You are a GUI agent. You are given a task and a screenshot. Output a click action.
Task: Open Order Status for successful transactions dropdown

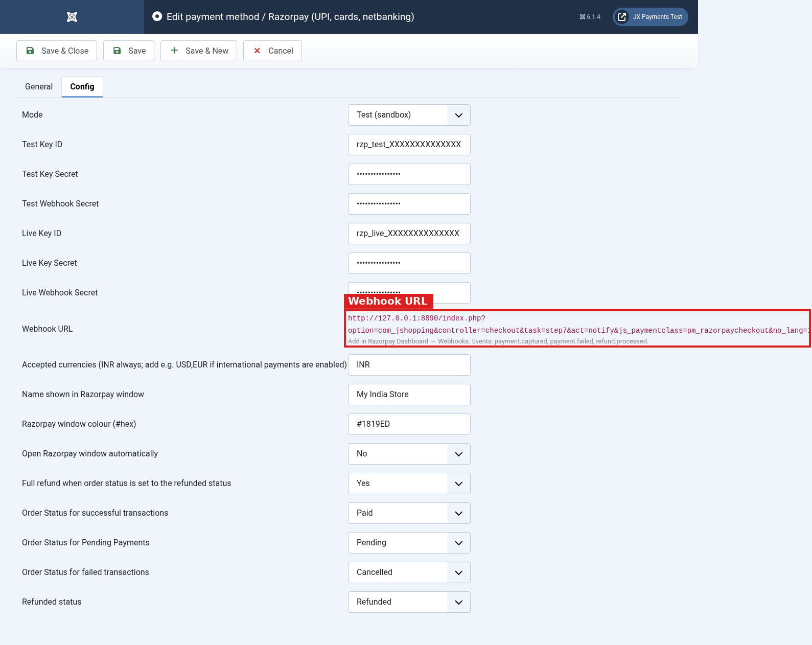point(409,513)
